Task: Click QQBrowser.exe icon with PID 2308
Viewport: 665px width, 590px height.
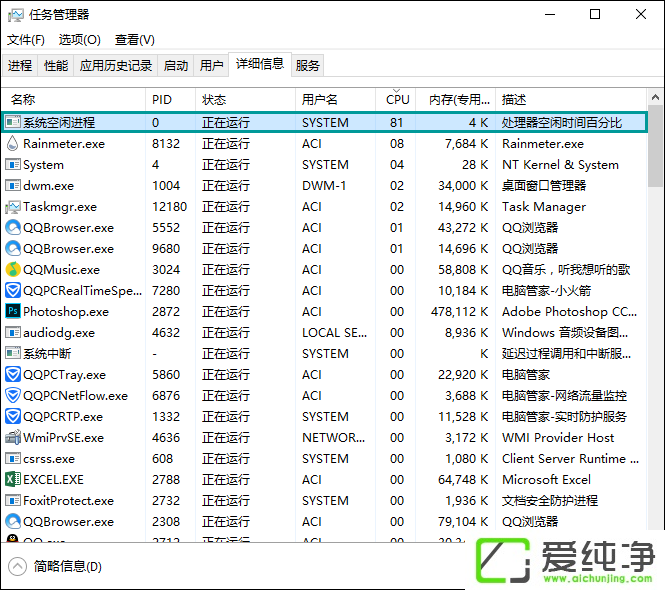Action: (x=13, y=521)
